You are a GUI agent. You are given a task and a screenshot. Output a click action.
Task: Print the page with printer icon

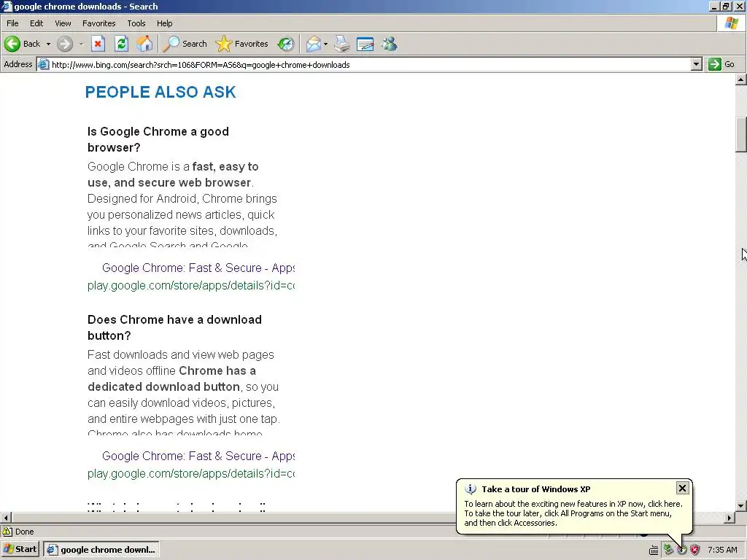click(341, 44)
